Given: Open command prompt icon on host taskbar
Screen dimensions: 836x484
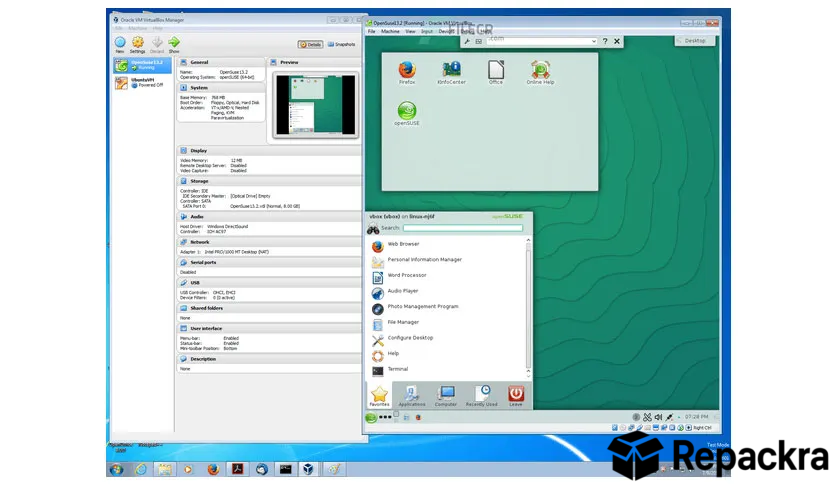Looking at the screenshot, I should [x=285, y=469].
